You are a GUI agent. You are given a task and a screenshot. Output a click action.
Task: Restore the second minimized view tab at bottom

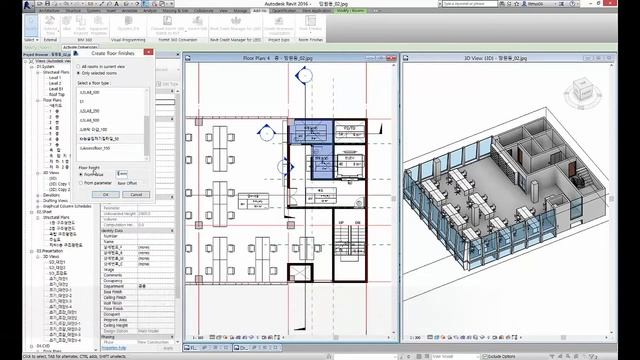coord(257,348)
